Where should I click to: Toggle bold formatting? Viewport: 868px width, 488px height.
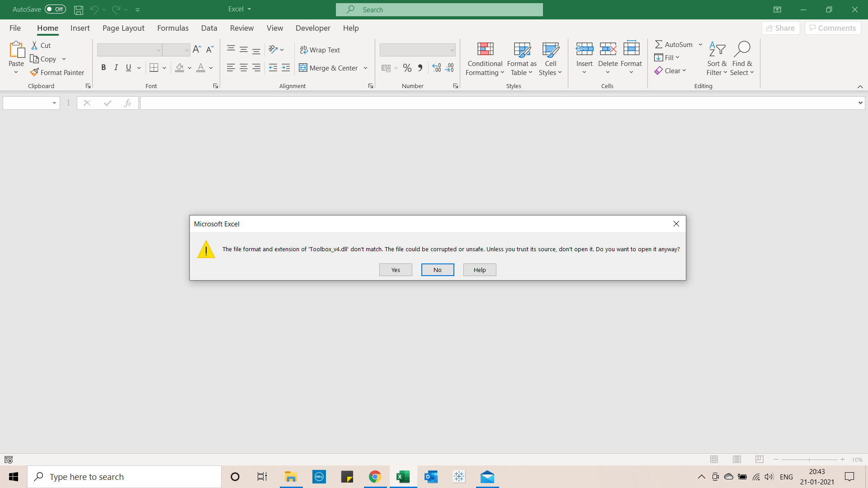(x=104, y=68)
